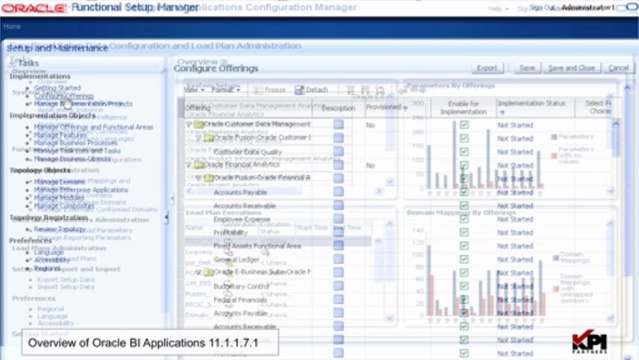Click the Save and Close button
This screenshot has width=639, height=360.
[x=571, y=68]
